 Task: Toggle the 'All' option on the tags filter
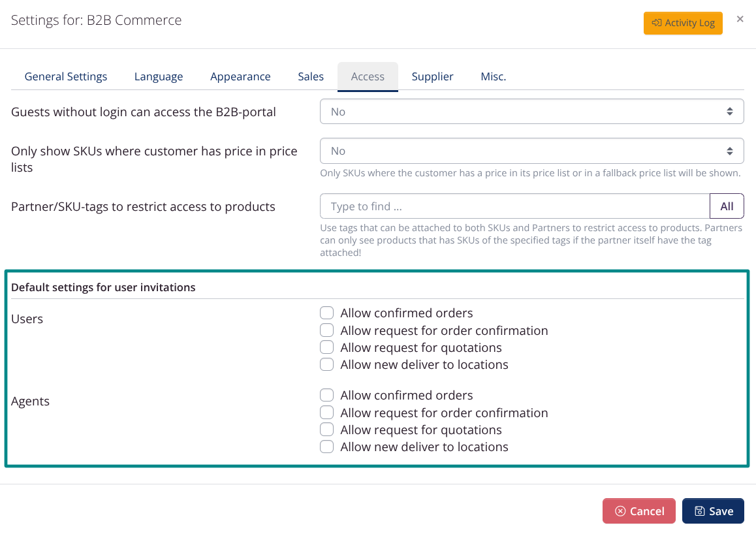point(727,206)
